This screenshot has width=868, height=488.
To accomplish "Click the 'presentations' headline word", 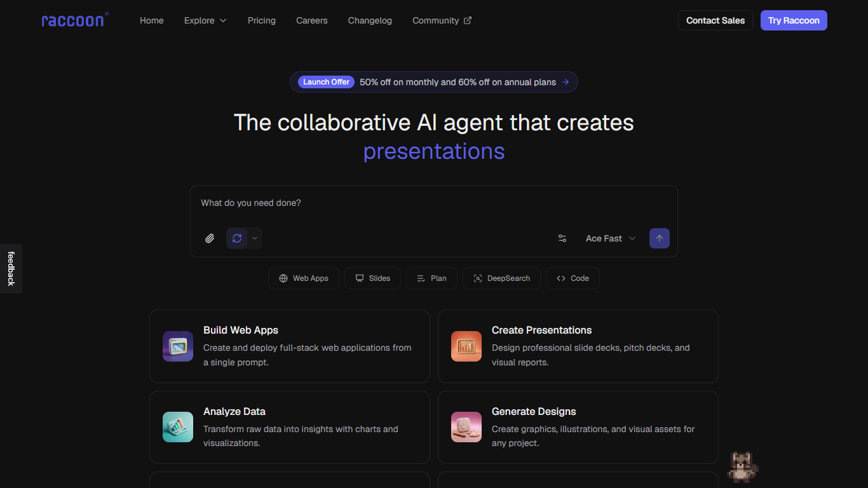I will pos(434,151).
